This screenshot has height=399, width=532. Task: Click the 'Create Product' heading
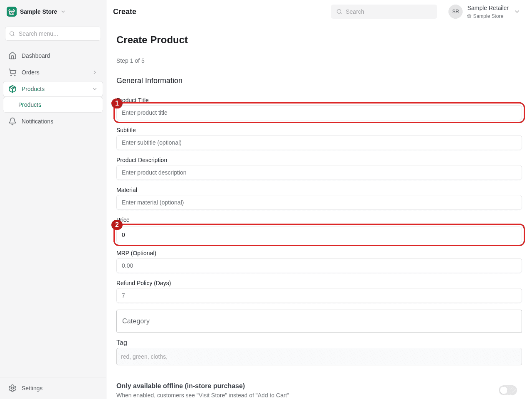152,40
